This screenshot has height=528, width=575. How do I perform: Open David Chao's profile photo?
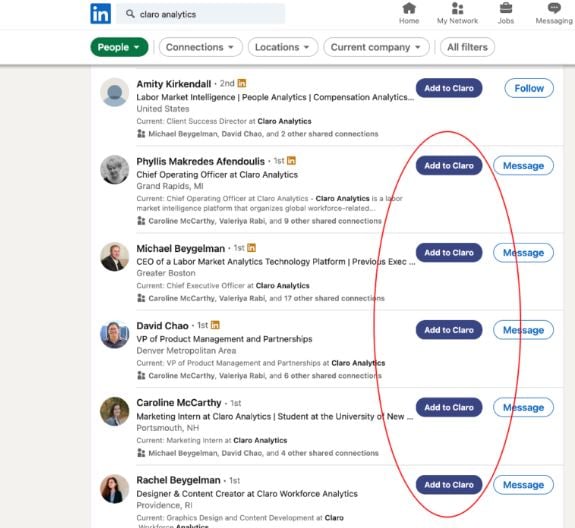click(x=115, y=334)
